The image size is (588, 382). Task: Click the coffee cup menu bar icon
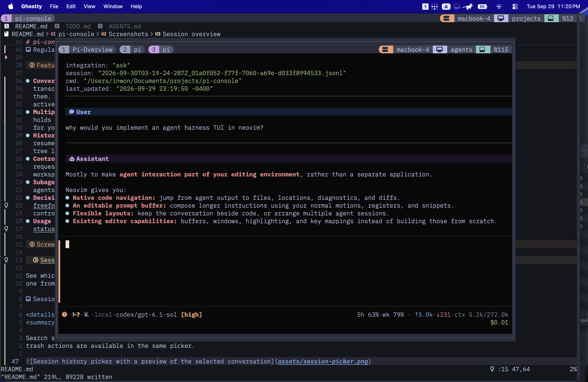457,7
